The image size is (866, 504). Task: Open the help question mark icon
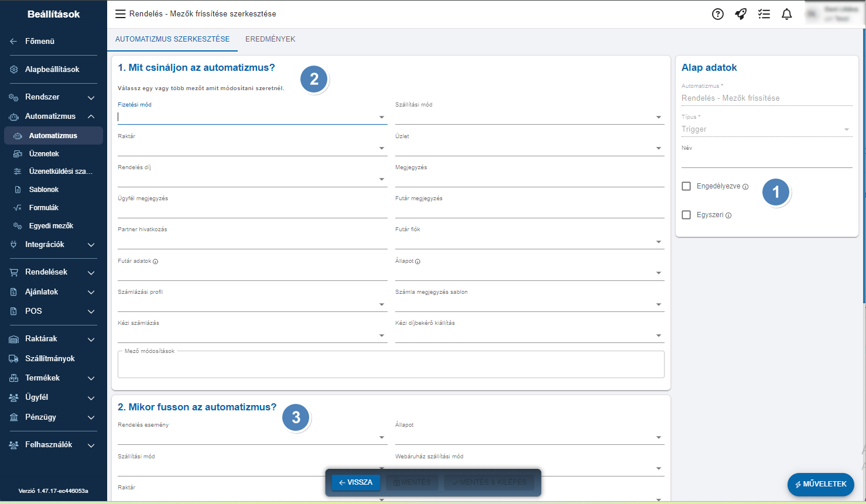point(717,14)
